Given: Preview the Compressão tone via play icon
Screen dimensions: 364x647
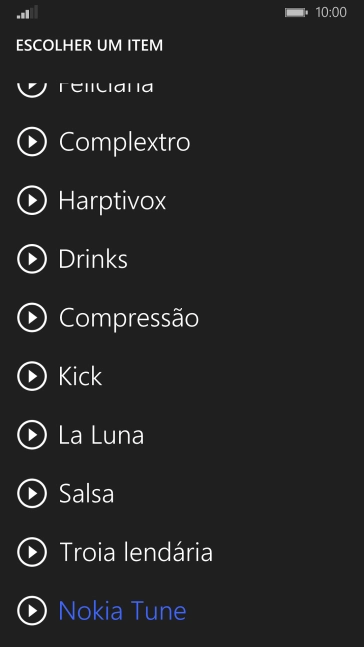Looking at the screenshot, I should [32, 317].
